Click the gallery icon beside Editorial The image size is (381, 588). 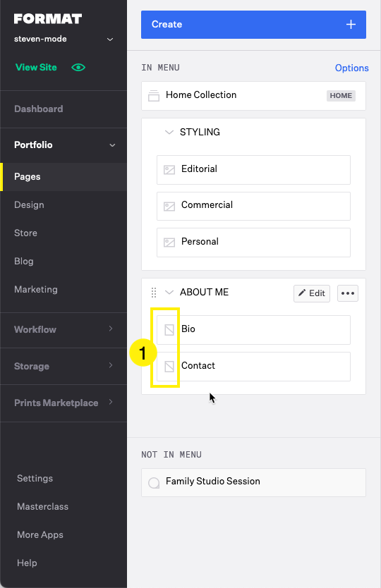[x=169, y=170]
